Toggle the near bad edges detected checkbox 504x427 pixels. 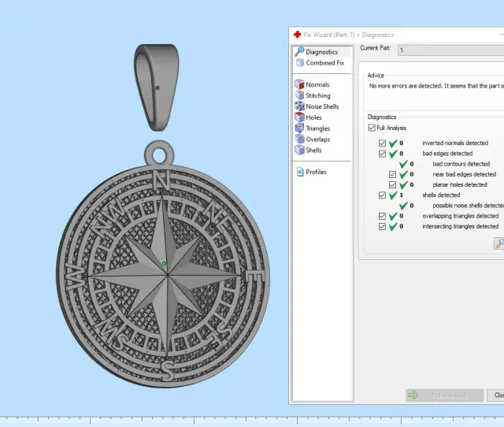coord(392,174)
